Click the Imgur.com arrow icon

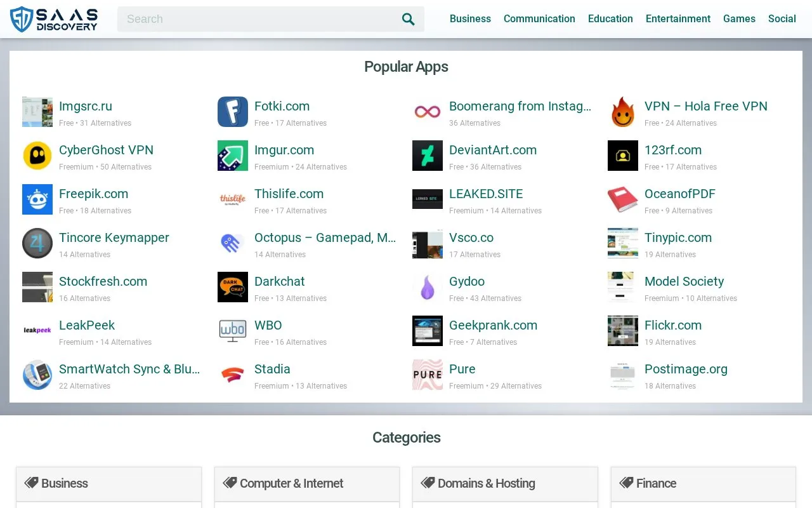click(x=233, y=156)
